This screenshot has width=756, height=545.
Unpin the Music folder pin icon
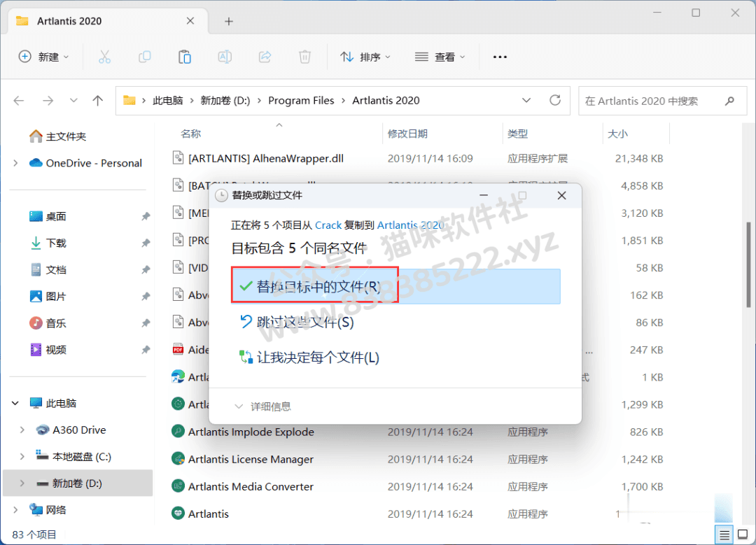point(146,323)
